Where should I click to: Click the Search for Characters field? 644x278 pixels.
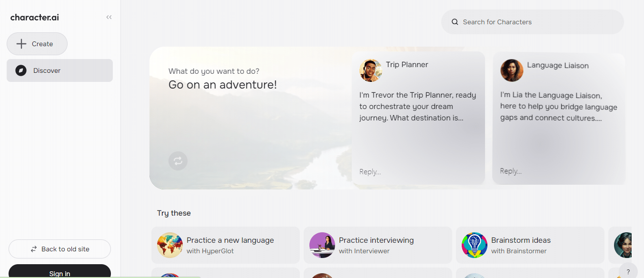[533, 22]
